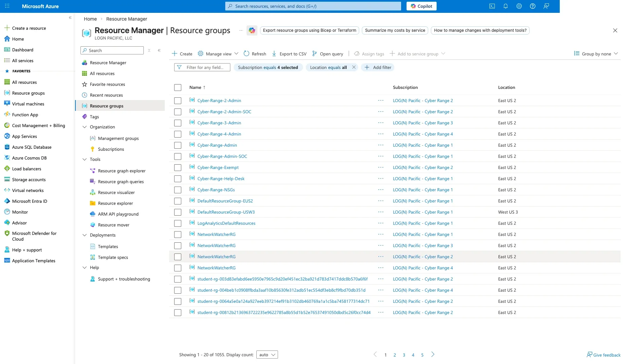
Task: Click the Open query icon
Action: coord(315,53)
